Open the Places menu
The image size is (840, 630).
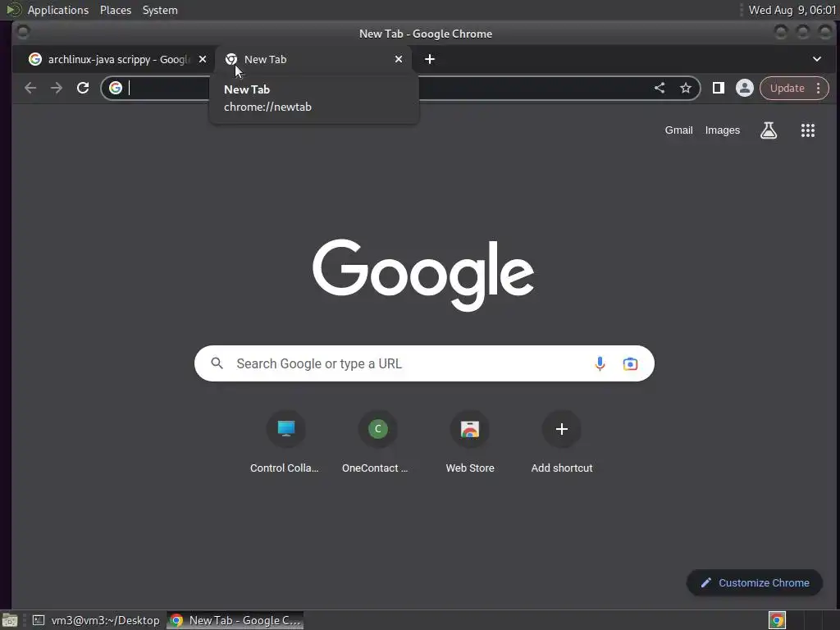116,10
